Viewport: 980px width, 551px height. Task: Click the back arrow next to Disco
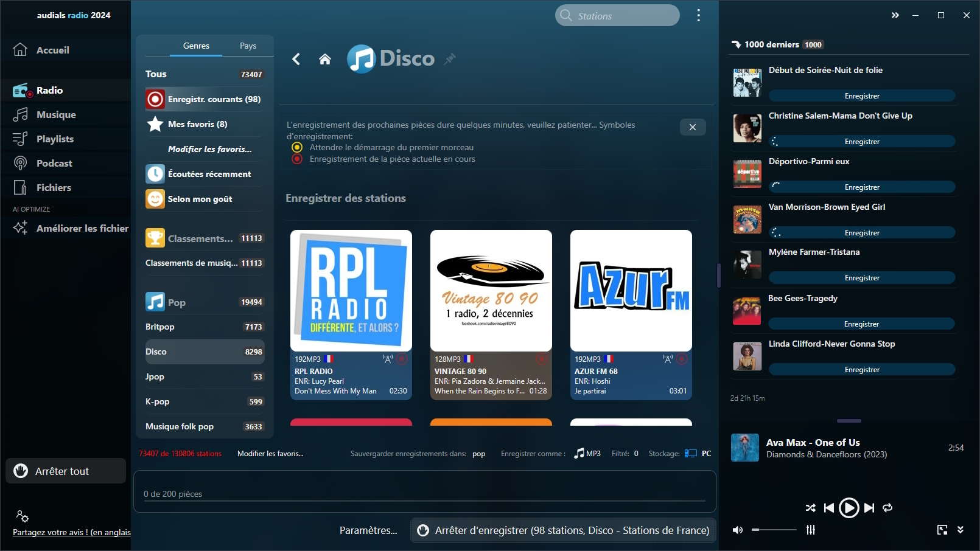(x=296, y=59)
